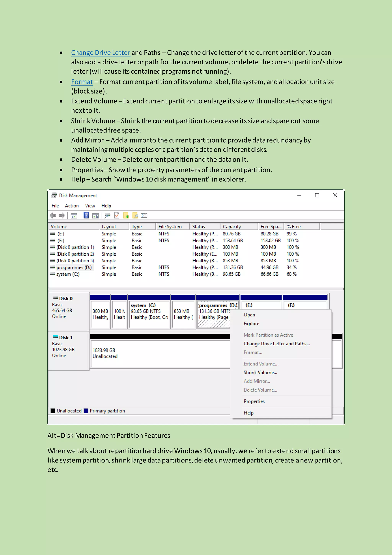This screenshot has height=555, width=392.
Task: Click the document with red checkmark icon
Action: coord(117,215)
